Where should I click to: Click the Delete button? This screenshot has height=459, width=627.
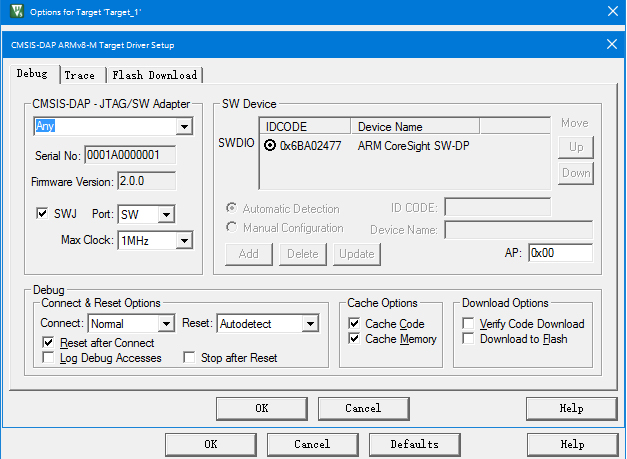click(x=303, y=254)
